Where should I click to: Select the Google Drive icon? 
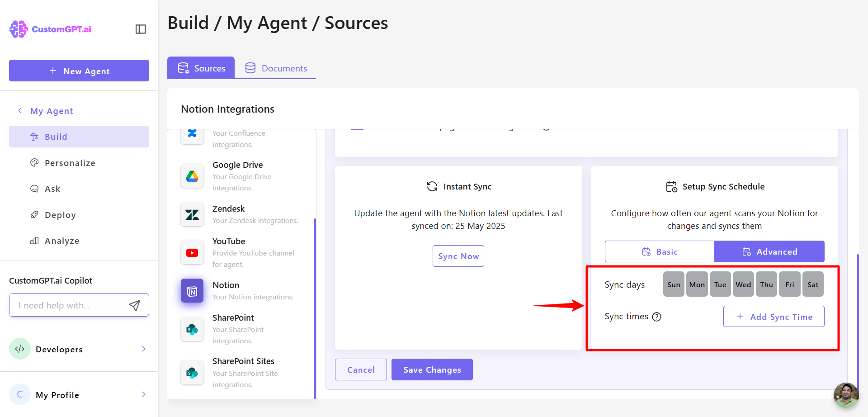pyautogui.click(x=192, y=176)
